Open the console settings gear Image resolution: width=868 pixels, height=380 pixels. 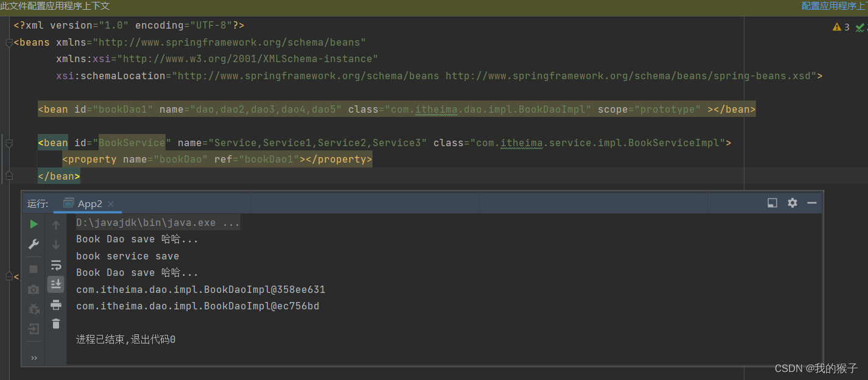(792, 203)
